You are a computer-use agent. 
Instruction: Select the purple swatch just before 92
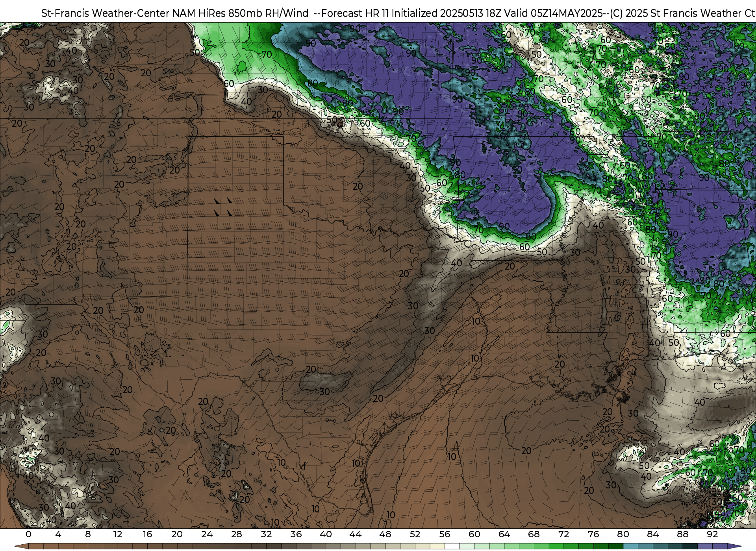(x=705, y=546)
